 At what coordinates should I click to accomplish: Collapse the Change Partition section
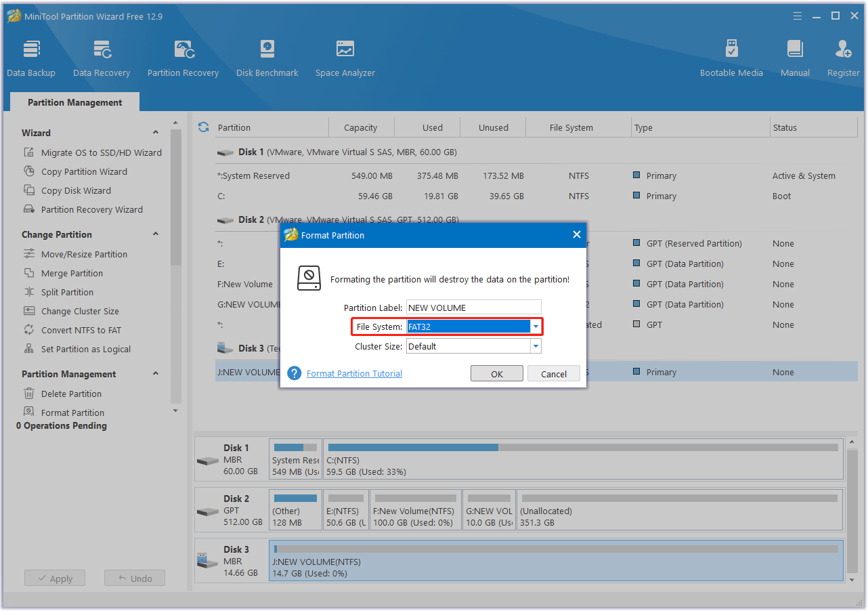click(x=155, y=234)
